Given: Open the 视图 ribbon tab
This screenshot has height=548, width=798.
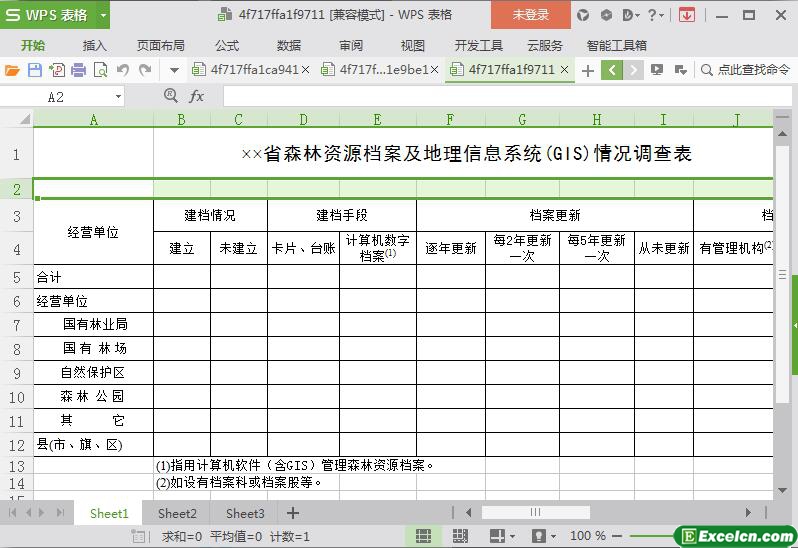Looking at the screenshot, I should (x=413, y=46).
